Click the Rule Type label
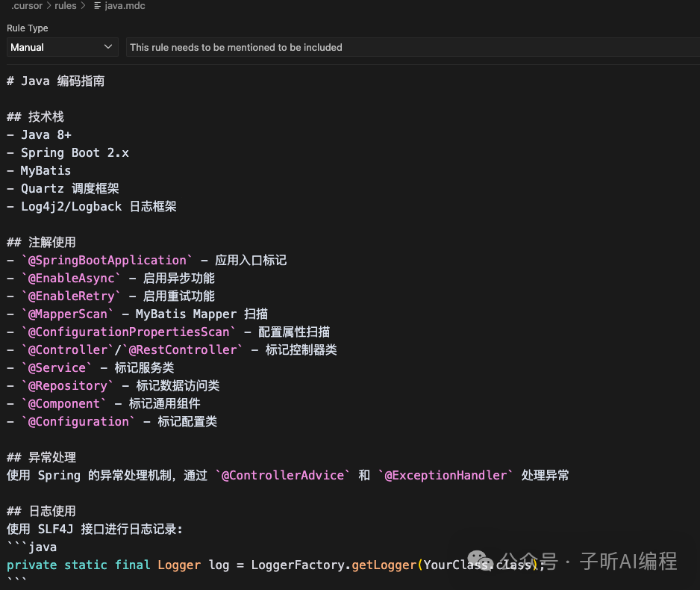The width and height of the screenshot is (700, 590). (x=27, y=28)
